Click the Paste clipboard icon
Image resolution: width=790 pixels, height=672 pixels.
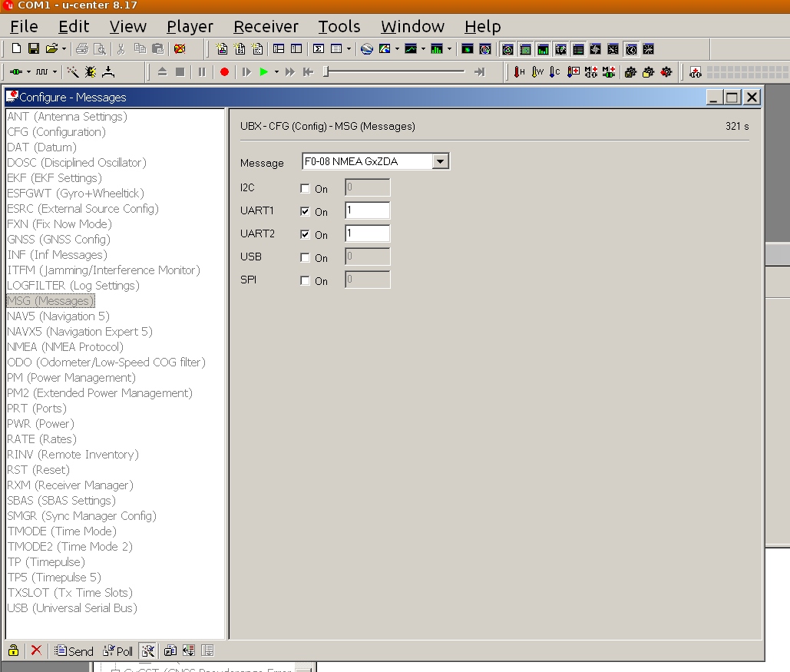click(158, 49)
